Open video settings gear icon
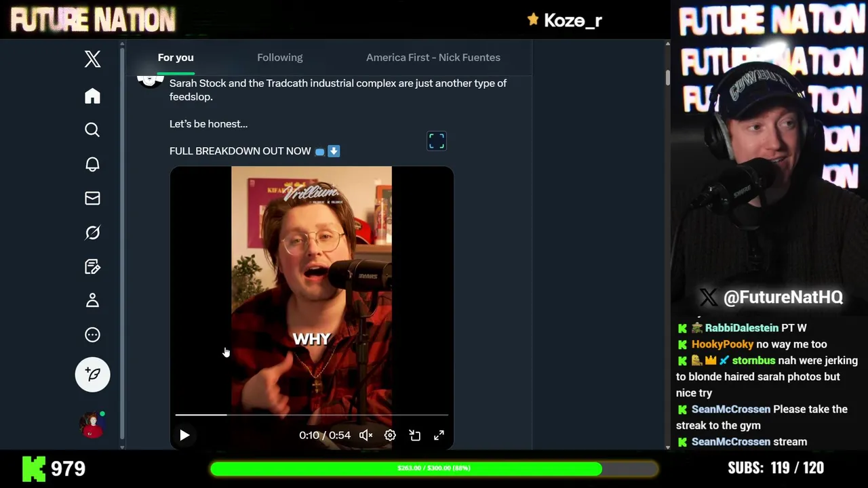868x488 pixels. [x=390, y=435]
